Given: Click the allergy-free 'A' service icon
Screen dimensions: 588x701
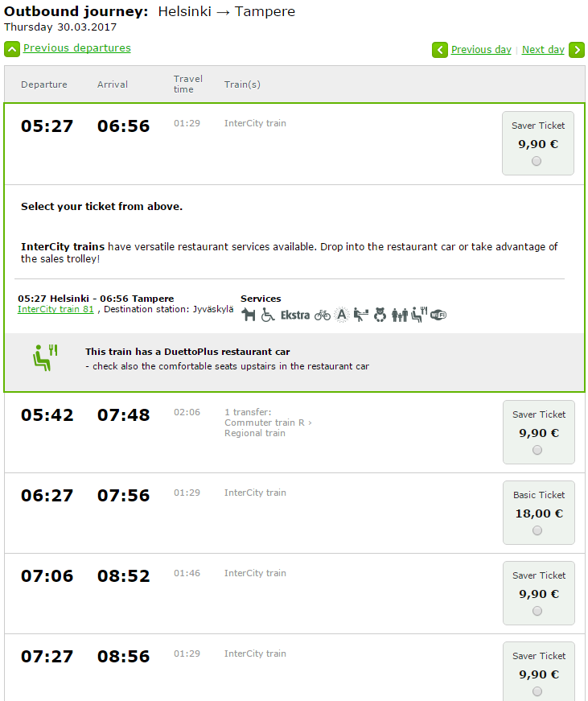Looking at the screenshot, I should [x=341, y=315].
